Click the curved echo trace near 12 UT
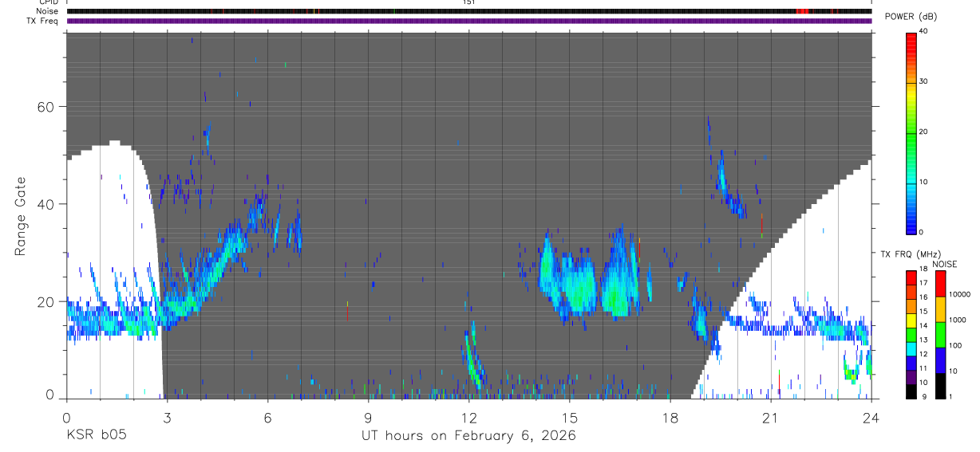Viewport: 980px width, 452px height. (x=472, y=357)
